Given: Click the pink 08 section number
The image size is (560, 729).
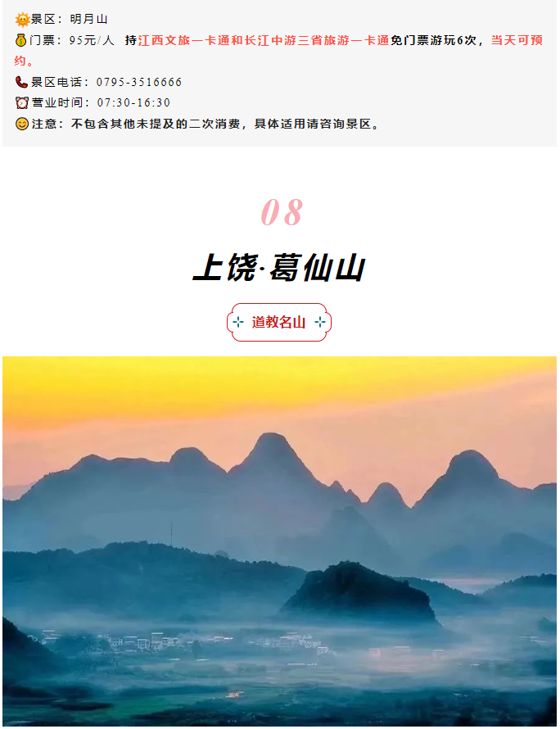Looking at the screenshot, I should (x=282, y=212).
